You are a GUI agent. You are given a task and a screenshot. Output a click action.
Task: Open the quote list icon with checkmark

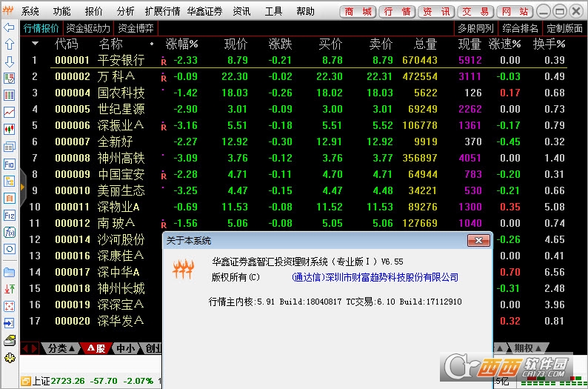(9, 78)
